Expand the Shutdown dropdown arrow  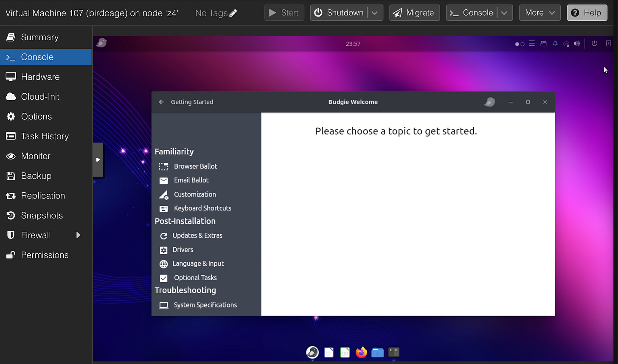tap(375, 13)
